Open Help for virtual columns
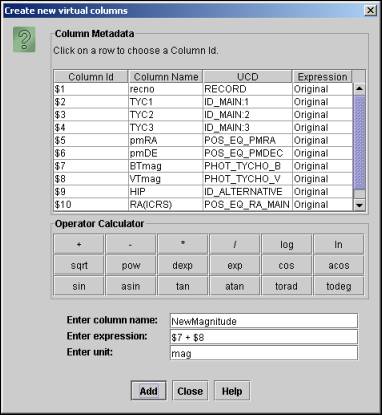The width and height of the screenshot is (382, 415). click(232, 391)
